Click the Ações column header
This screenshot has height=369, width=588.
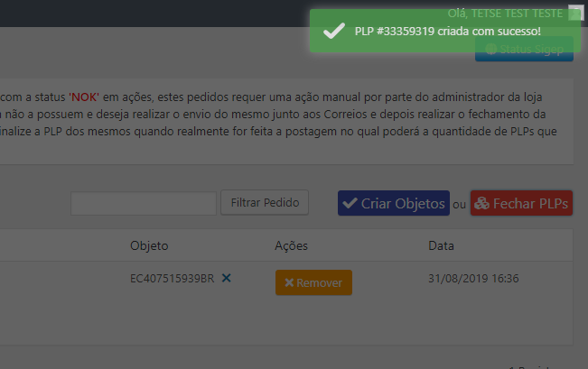coord(291,245)
